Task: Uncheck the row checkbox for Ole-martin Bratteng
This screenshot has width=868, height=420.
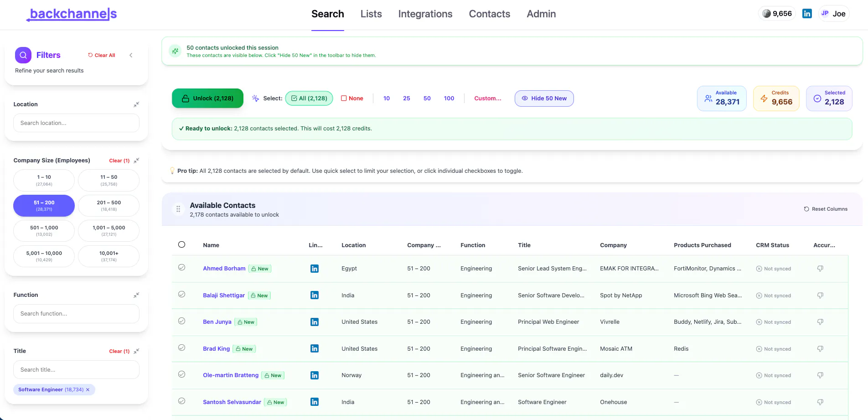Action: click(x=181, y=374)
